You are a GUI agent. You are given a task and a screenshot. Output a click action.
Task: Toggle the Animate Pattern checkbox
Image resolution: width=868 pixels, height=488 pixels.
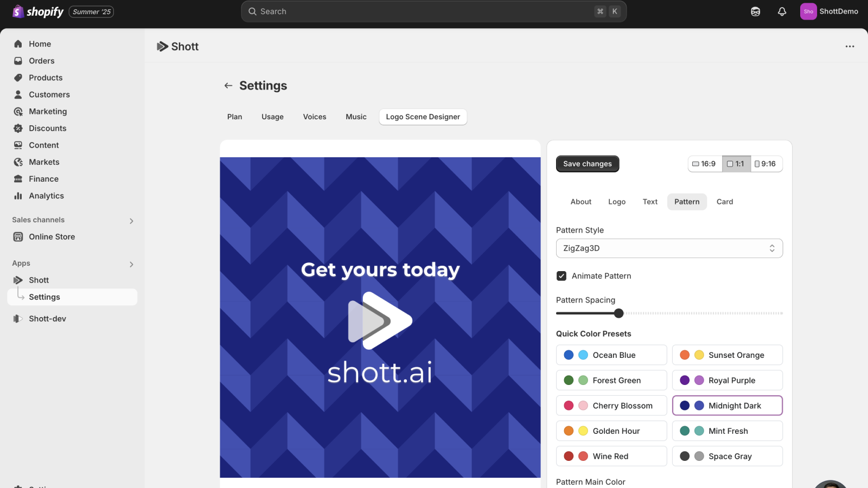click(561, 276)
